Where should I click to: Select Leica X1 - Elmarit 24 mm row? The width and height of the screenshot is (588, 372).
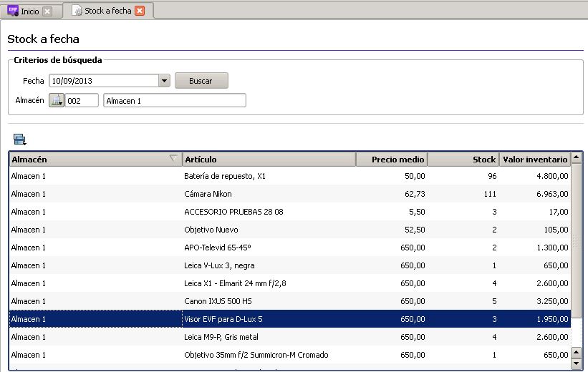point(290,283)
